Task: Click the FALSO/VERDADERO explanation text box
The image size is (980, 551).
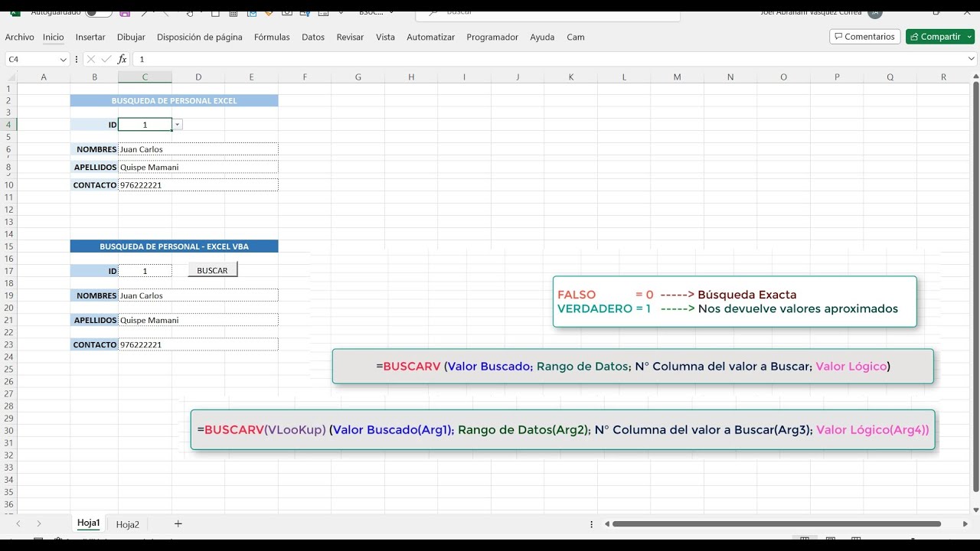Action: click(735, 302)
